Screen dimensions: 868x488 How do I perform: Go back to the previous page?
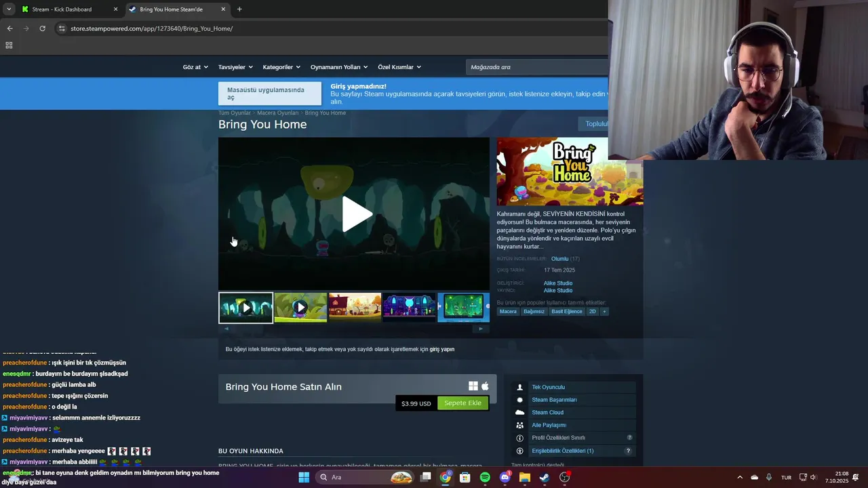[9, 28]
